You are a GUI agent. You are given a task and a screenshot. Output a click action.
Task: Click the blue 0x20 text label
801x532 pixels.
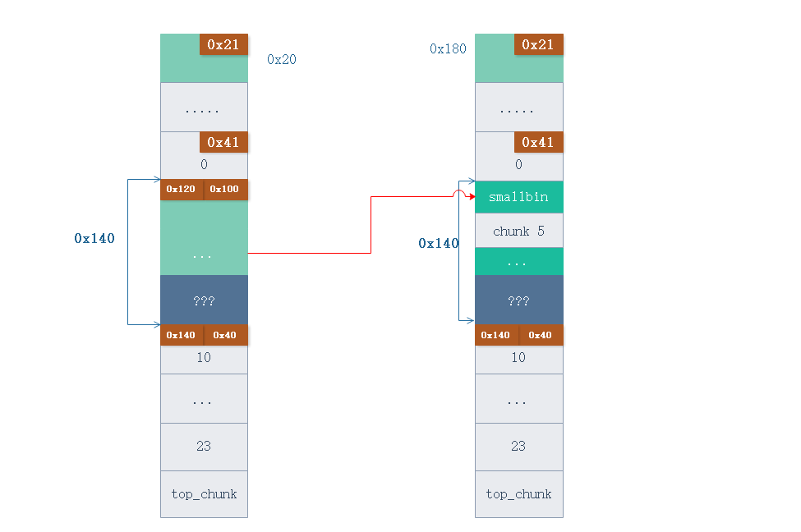pyautogui.click(x=282, y=60)
